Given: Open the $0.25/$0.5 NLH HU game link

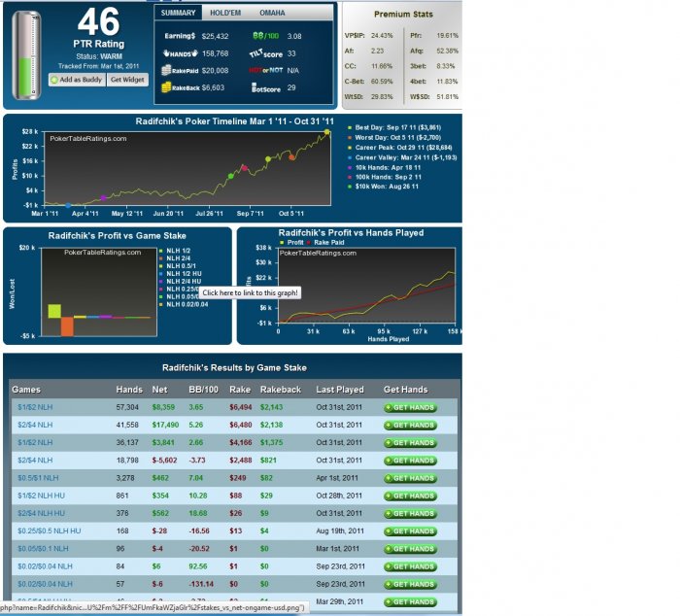Looking at the screenshot, I should pos(49,530).
